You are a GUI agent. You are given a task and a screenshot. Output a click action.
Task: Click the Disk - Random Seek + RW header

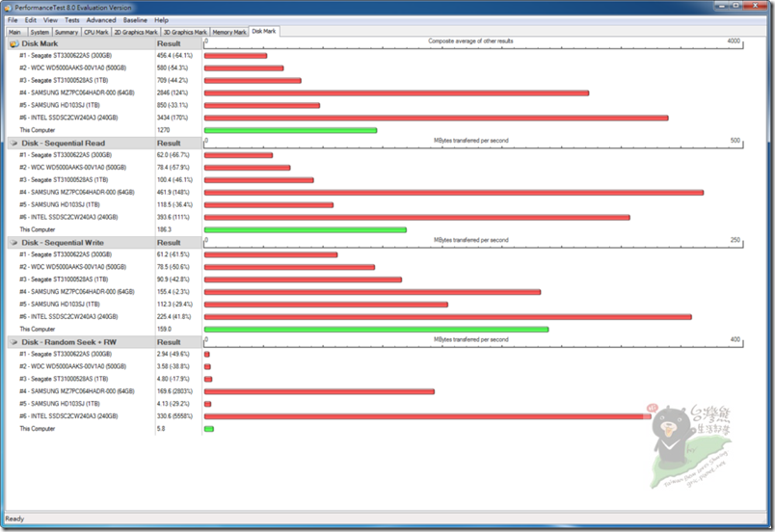coord(69,342)
